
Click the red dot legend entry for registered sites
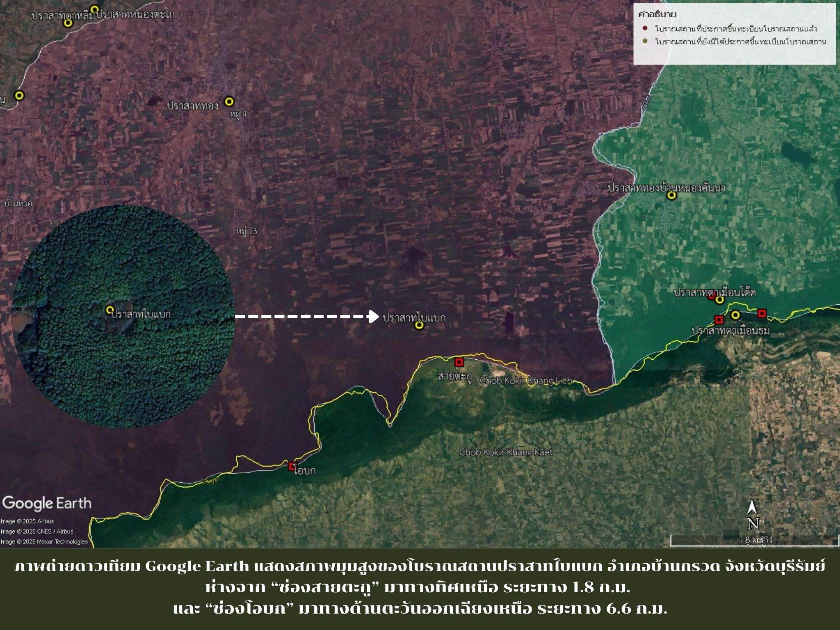pos(645,29)
